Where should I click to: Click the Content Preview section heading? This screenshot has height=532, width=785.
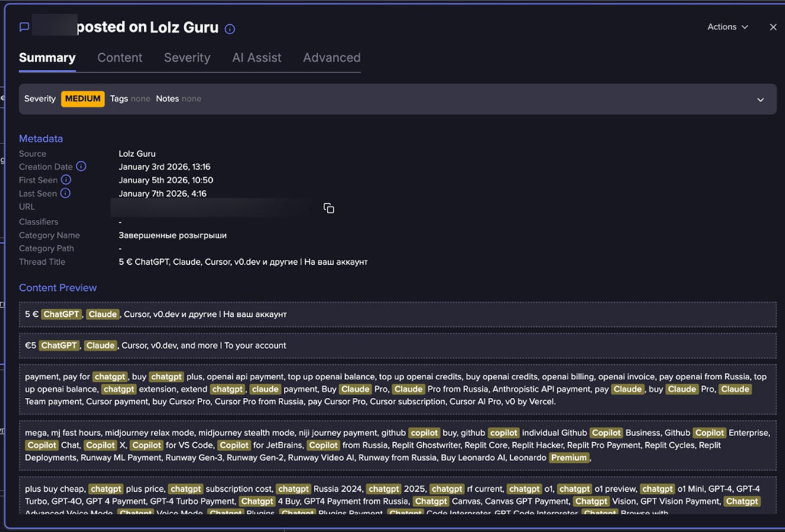[x=58, y=288]
